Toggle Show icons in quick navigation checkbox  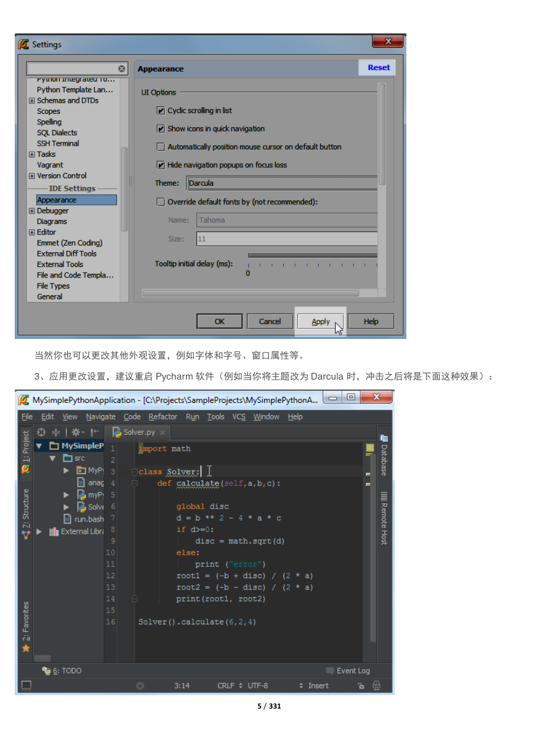[x=161, y=129]
